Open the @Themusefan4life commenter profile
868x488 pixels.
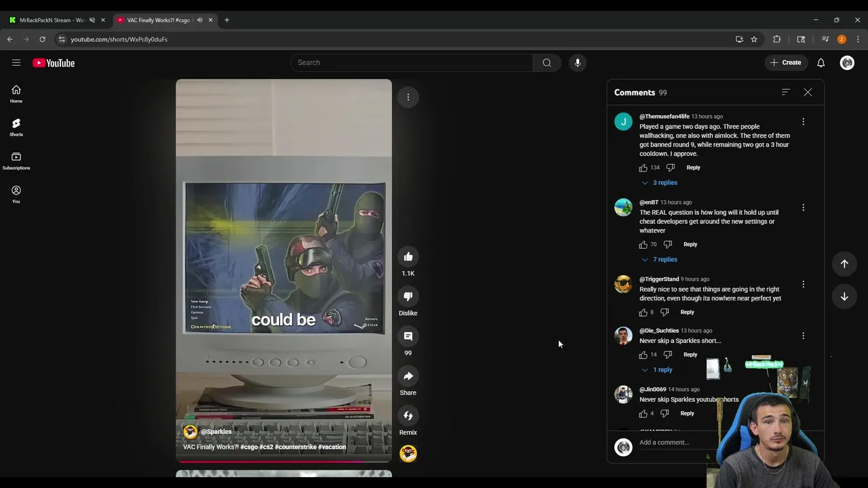tap(664, 117)
